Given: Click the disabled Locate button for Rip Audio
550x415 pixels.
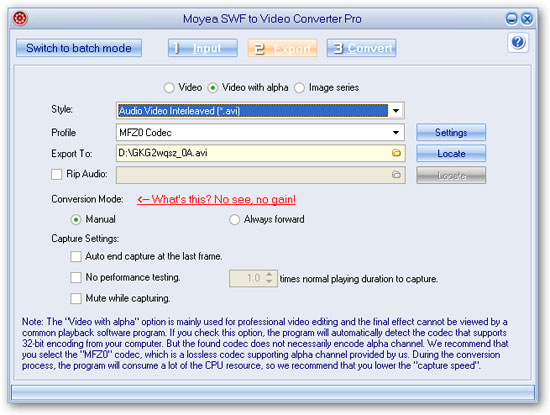Looking at the screenshot, I should click(451, 175).
